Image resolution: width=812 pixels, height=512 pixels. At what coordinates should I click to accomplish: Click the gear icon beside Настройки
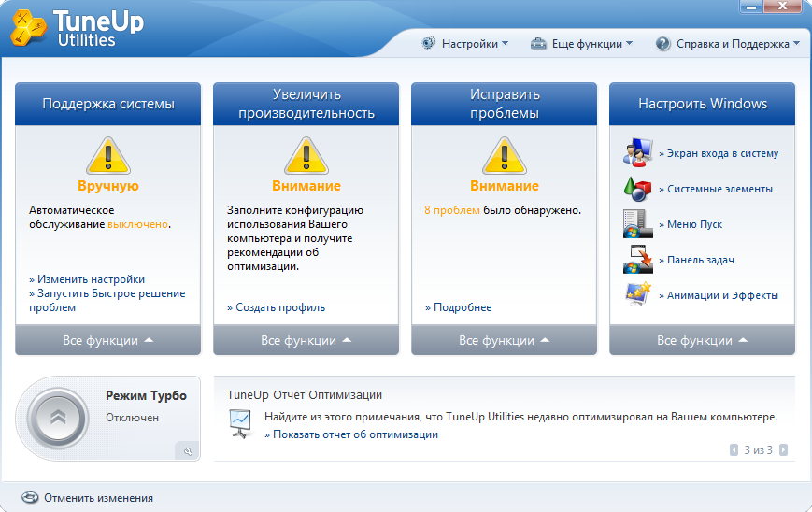click(x=429, y=44)
